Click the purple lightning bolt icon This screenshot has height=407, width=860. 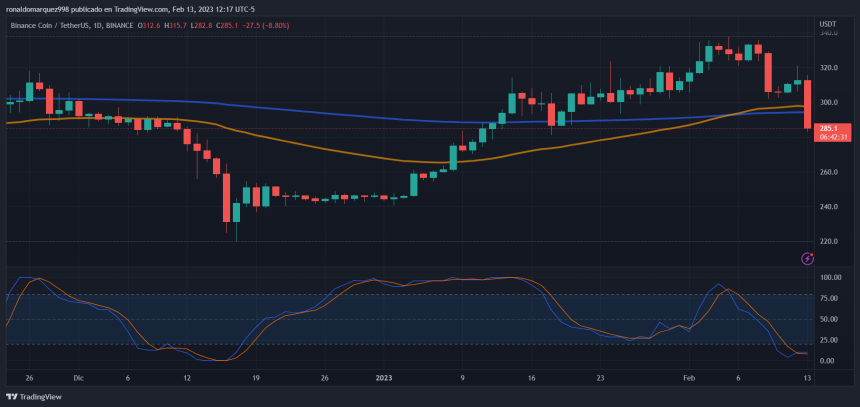(807, 258)
